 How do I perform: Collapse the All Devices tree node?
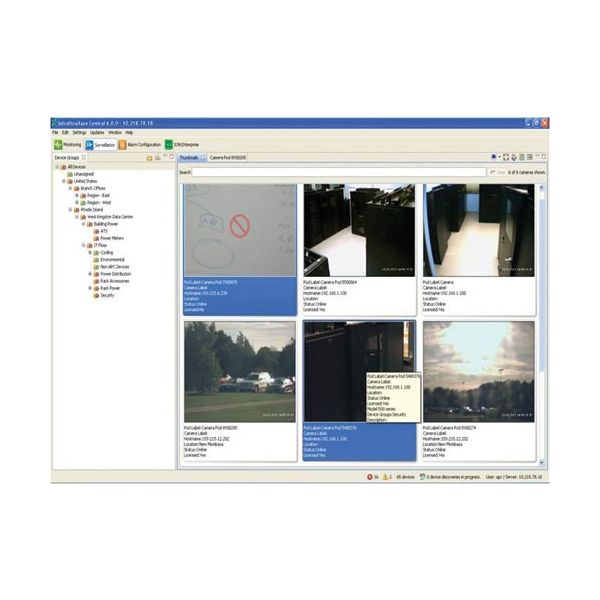(57, 166)
